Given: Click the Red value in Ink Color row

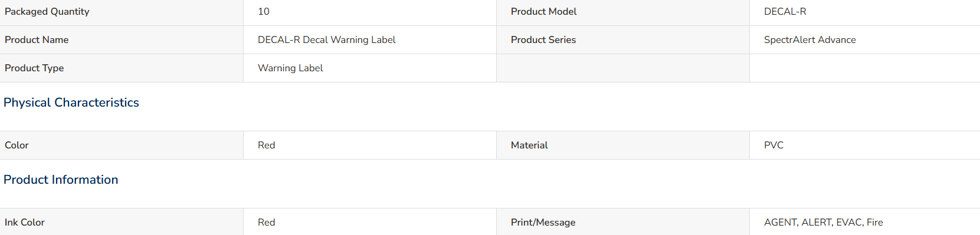Looking at the screenshot, I should point(266,222).
